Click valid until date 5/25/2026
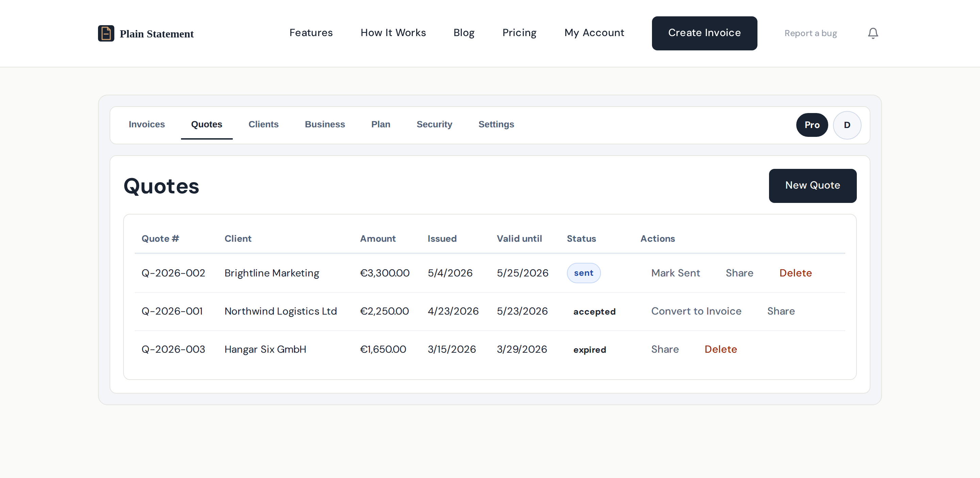The width and height of the screenshot is (980, 478). tap(522, 273)
